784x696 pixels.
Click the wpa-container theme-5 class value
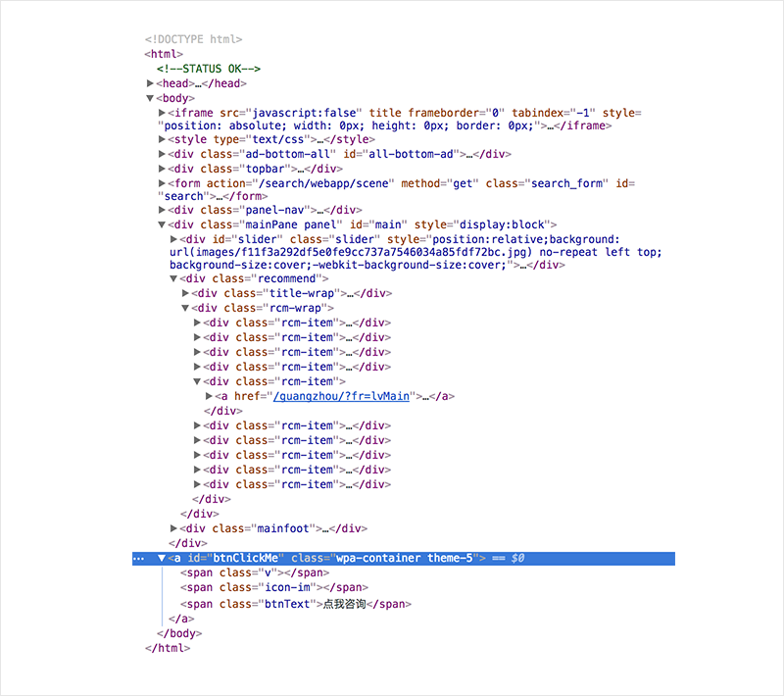point(404,558)
